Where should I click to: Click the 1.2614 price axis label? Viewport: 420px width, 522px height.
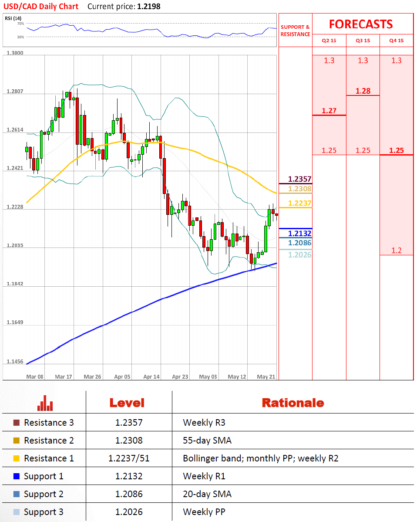click(15, 130)
